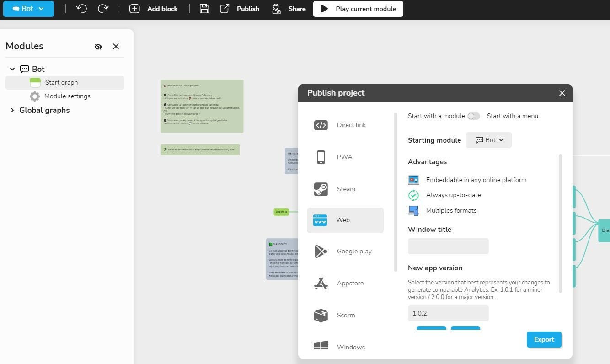
Task: Click the Publish export icon
Action: [x=225, y=9]
